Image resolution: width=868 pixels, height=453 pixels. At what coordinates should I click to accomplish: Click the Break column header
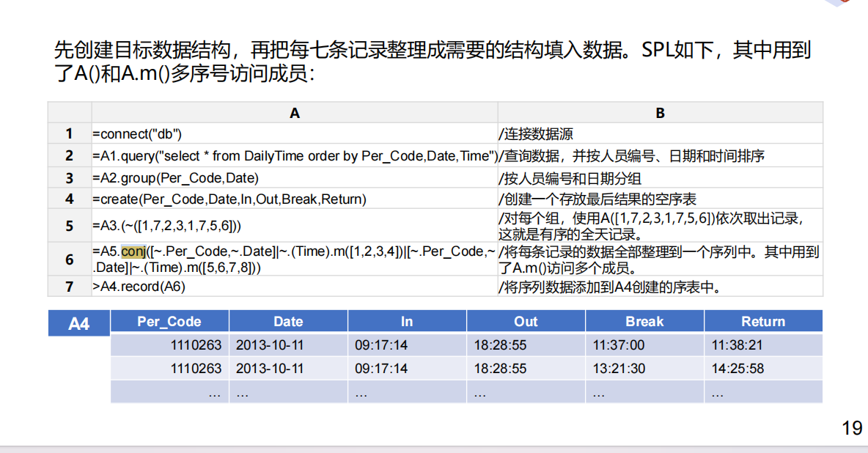[x=644, y=322]
